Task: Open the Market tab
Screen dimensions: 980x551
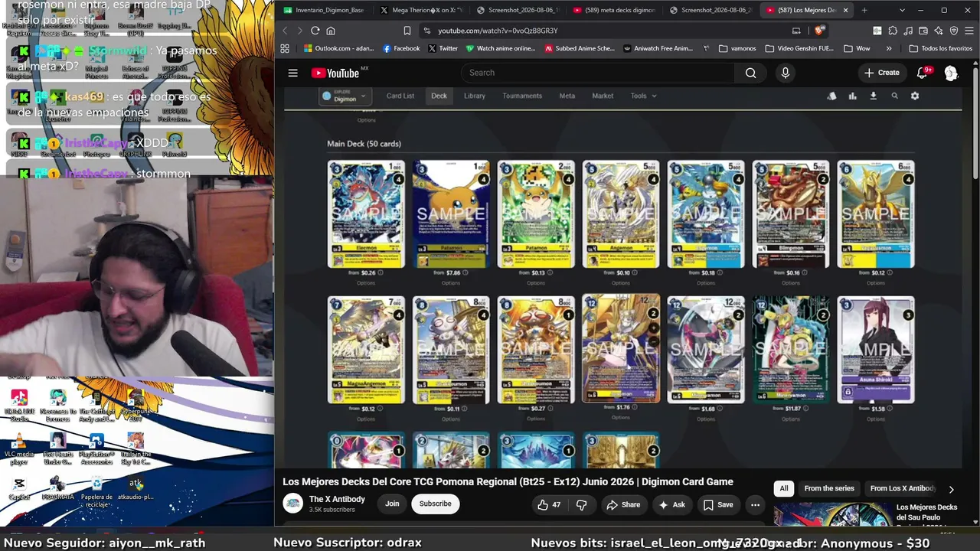Action: [x=603, y=96]
